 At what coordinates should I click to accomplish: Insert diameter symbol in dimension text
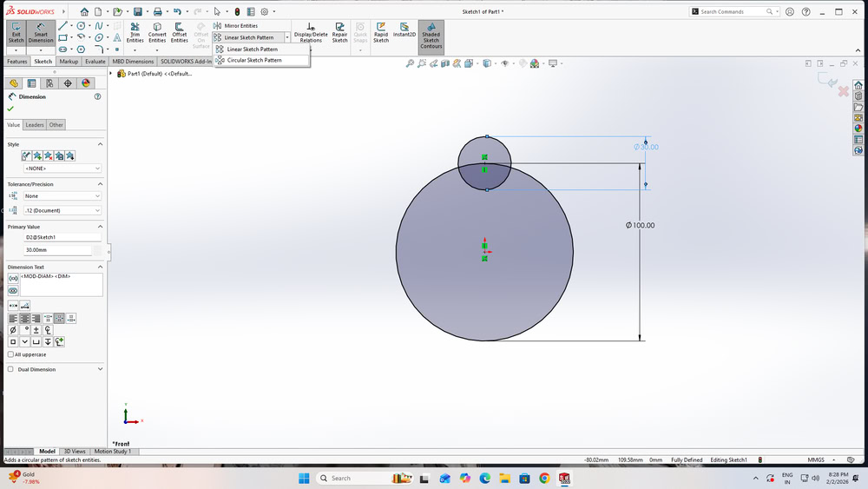(13, 330)
